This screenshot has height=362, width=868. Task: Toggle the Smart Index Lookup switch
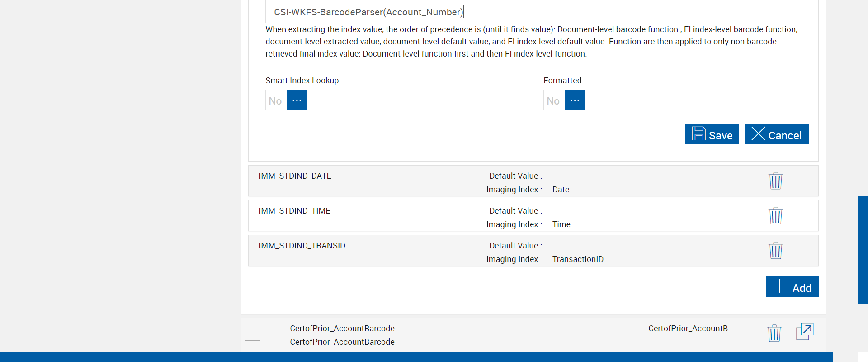click(x=286, y=100)
